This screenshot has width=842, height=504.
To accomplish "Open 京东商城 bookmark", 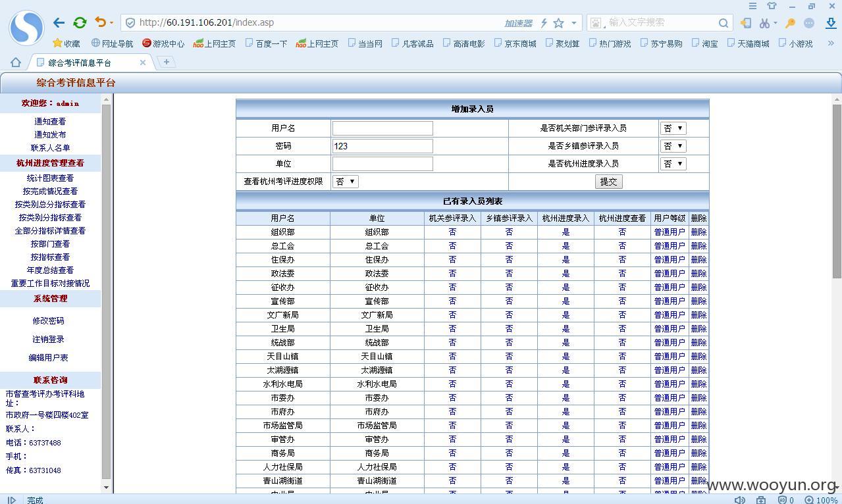I will tap(515, 43).
